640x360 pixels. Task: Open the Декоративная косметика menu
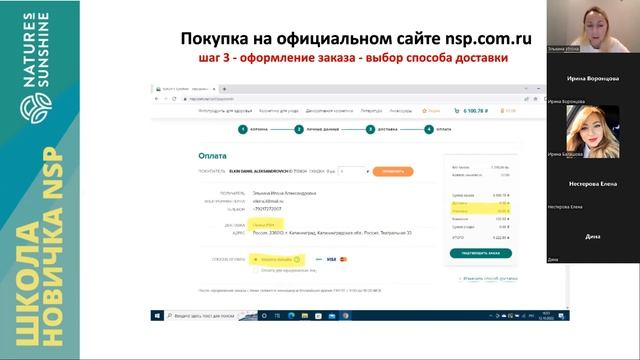(x=329, y=111)
